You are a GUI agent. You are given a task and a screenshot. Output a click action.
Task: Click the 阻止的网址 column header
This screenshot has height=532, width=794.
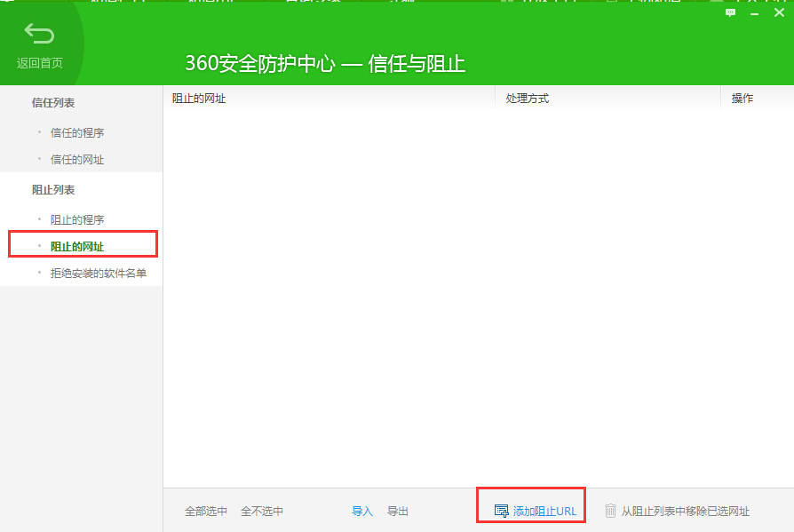pyautogui.click(x=199, y=99)
